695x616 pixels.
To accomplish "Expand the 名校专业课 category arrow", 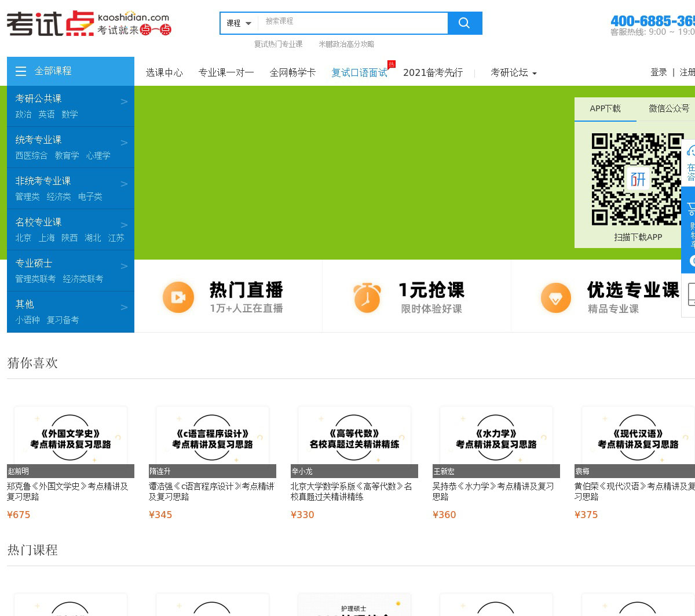I will (x=124, y=225).
